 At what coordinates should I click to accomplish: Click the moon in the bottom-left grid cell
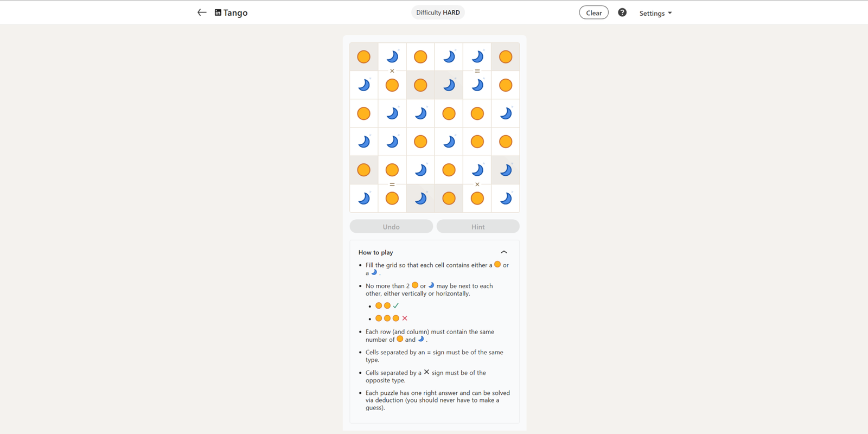point(364,199)
